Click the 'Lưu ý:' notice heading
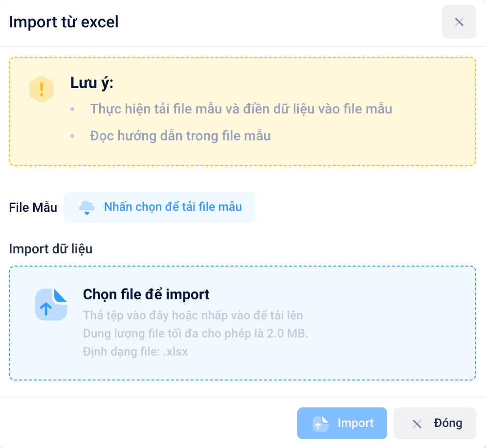This screenshot has height=448, width=486. 92,83
